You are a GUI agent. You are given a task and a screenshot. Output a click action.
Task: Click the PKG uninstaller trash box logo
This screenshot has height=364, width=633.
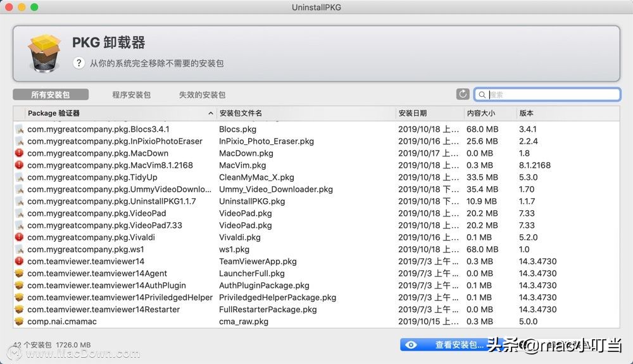(44, 53)
